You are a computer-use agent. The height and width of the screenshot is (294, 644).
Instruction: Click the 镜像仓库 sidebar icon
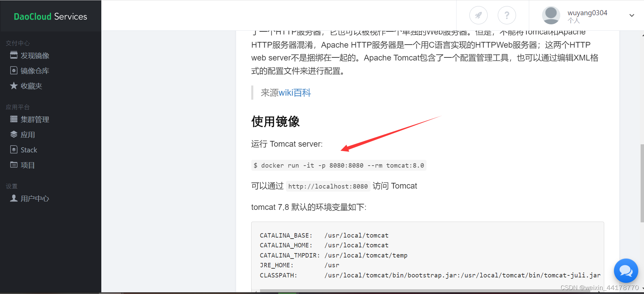coord(14,70)
